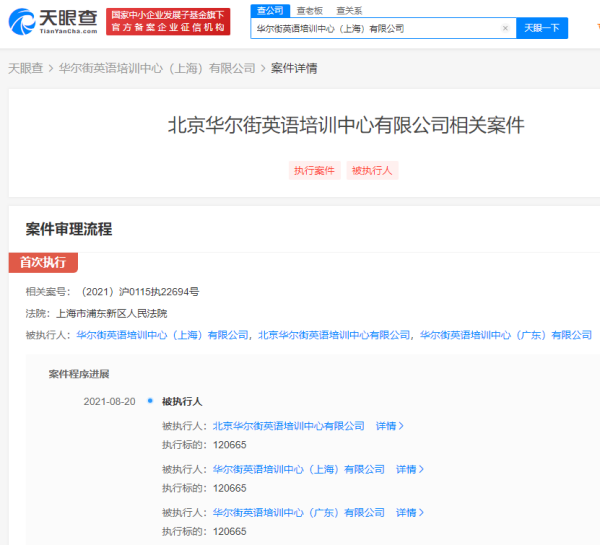Click the case number (2021)沪0115执22694号
The height and width of the screenshot is (545, 600).
point(139,292)
